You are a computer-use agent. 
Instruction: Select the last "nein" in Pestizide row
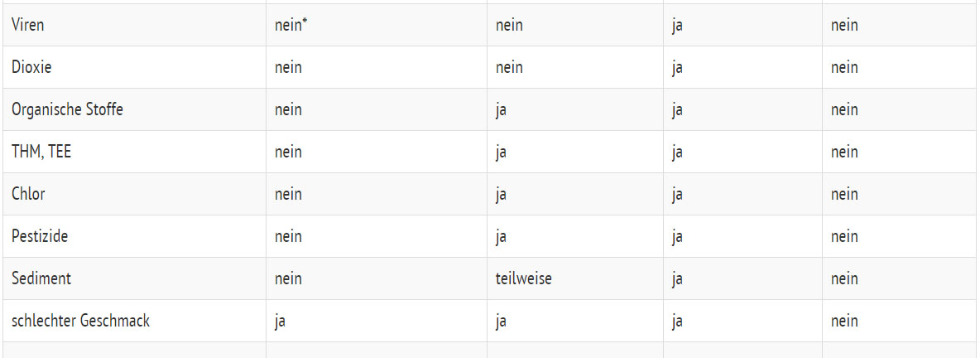tap(844, 236)
